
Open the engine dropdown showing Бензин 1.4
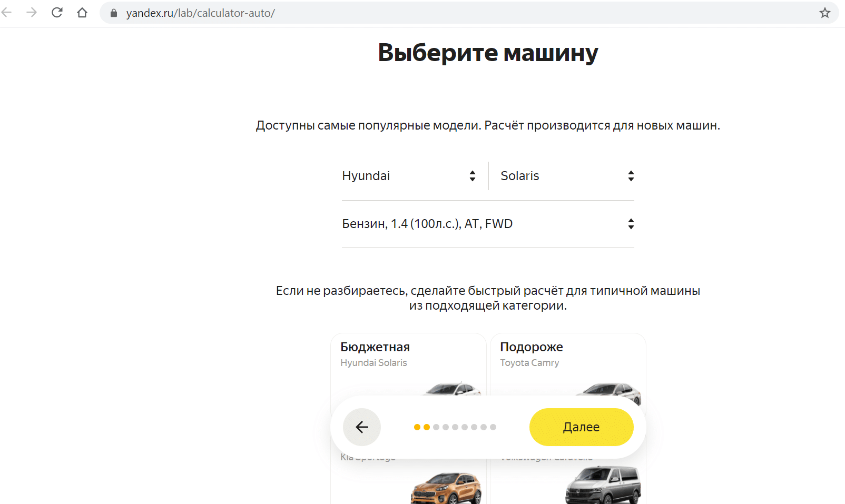pos(487,223)
